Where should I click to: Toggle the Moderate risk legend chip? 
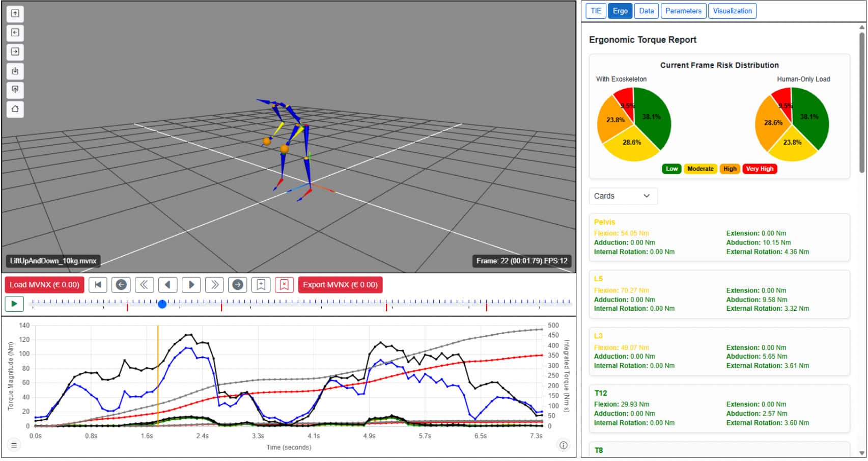(700, 169)
